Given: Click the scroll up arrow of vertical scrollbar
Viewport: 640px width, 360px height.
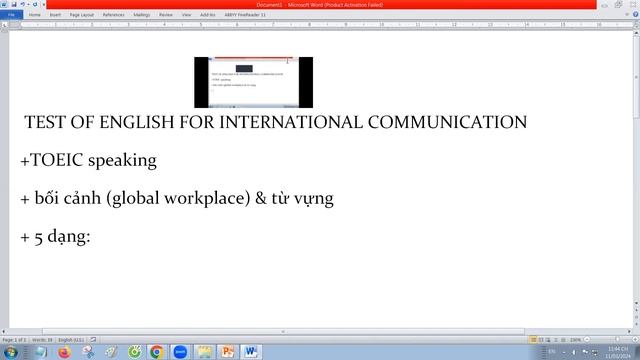Looking at the screenshot, I should pos(636,33).
